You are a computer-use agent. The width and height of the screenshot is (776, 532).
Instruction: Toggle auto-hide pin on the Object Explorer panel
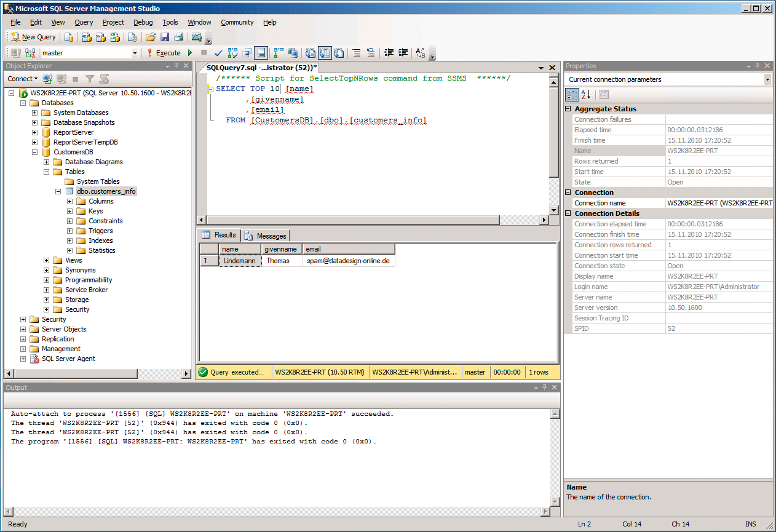(x=176, y=65)
